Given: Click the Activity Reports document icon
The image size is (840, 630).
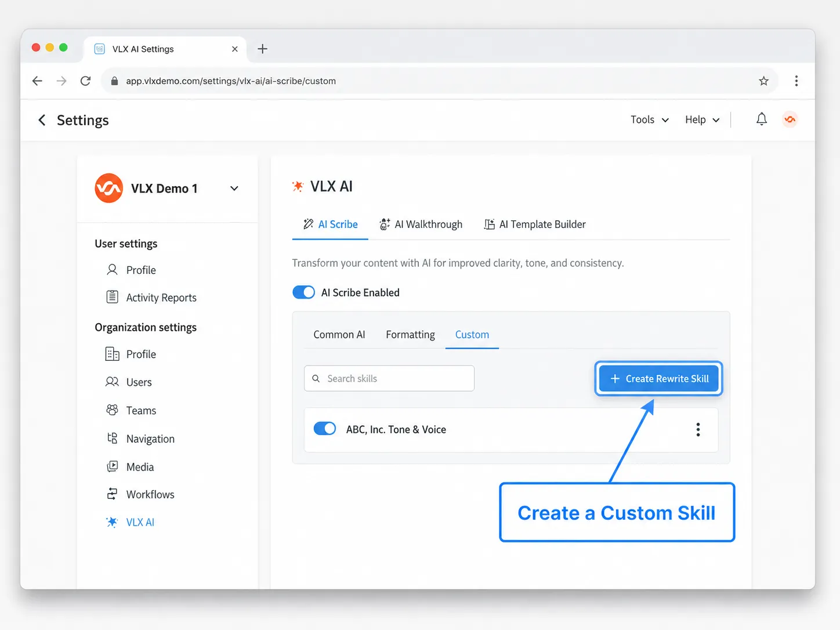Looking at the screenshot, I should [113, 297].
